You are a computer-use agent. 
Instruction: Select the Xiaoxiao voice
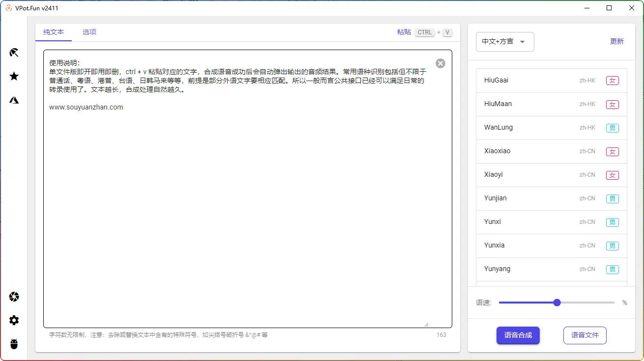[552, 151]
